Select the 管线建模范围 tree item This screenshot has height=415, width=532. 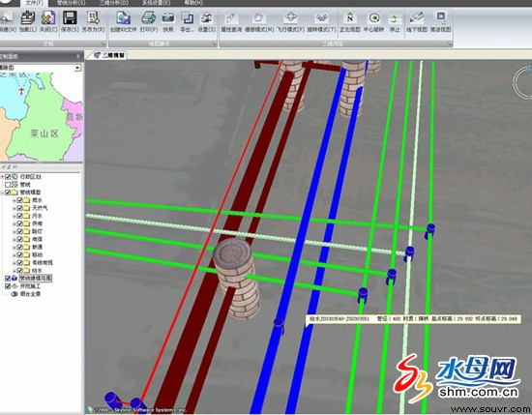[x=36, y=279]
